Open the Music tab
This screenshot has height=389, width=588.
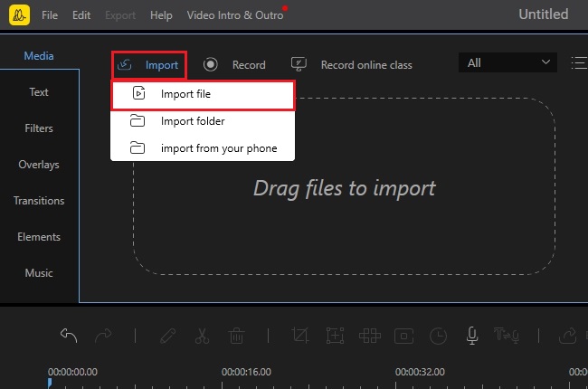pyautogui.click(x=39, y=273)
